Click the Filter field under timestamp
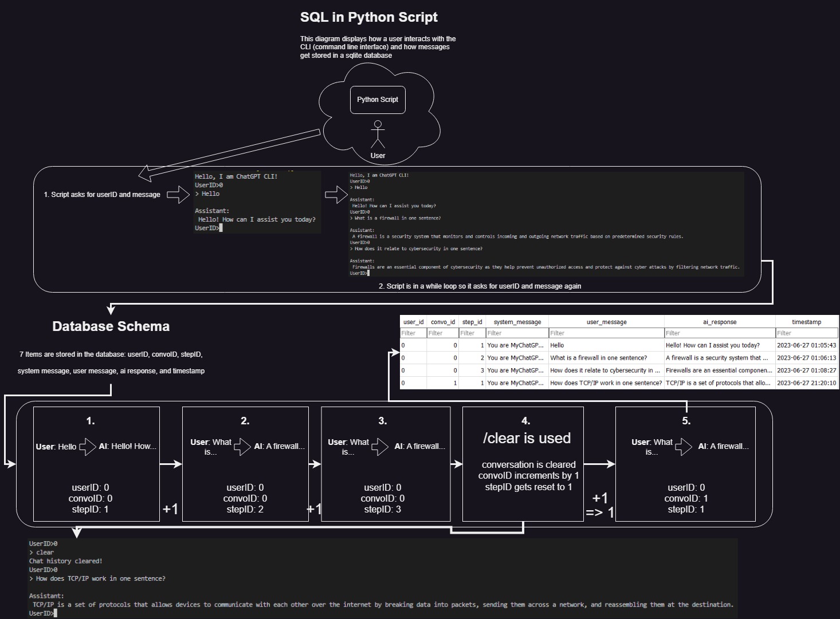840x619 pixels. (807, 333)
